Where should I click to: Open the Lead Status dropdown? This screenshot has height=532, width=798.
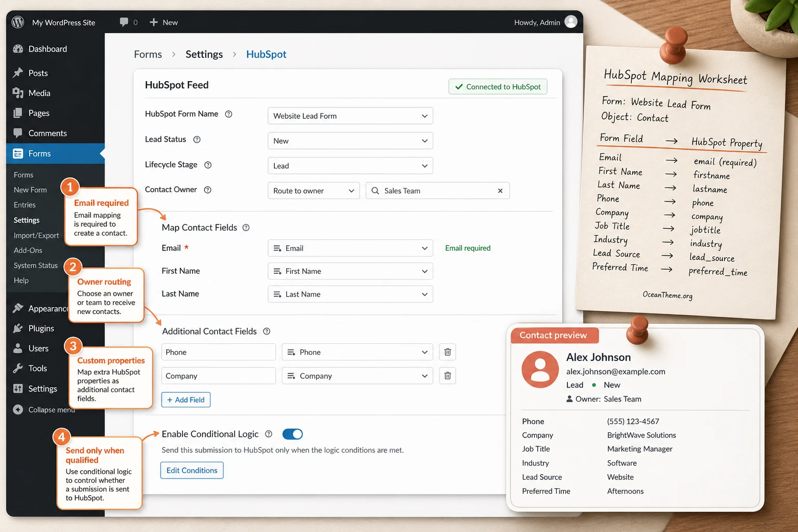coord(350,141)
